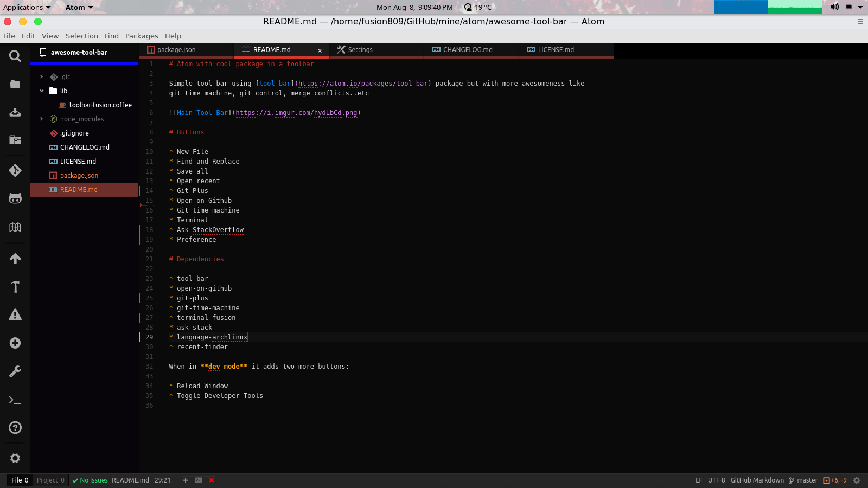
Task: Click the hammer icon in the tool bar
Action: point(15,287)
